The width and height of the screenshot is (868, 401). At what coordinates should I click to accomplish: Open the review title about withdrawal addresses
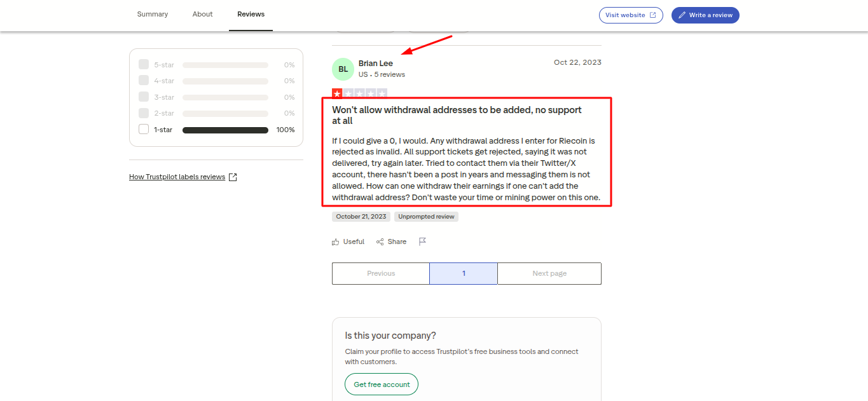[457, 115]
